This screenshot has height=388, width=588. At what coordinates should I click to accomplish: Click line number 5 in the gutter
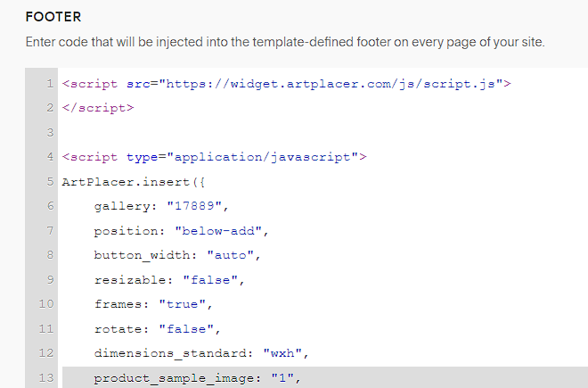[x=50, y=182]
